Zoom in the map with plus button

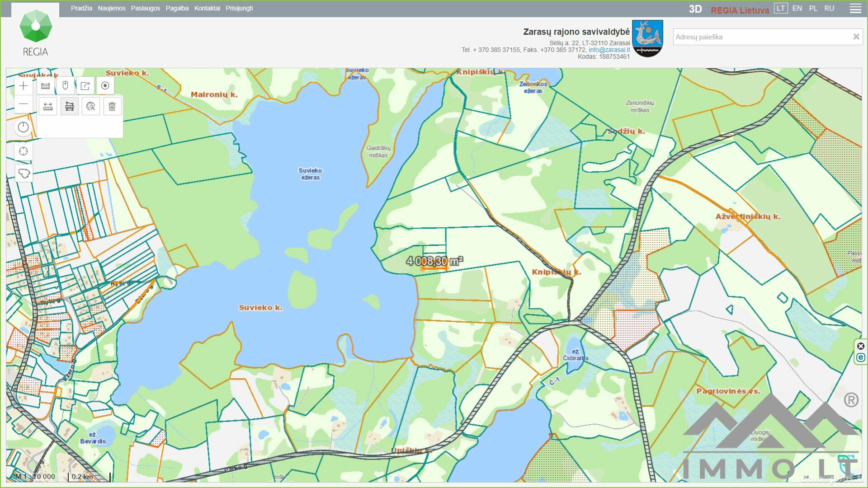click(x=24, y=86)
